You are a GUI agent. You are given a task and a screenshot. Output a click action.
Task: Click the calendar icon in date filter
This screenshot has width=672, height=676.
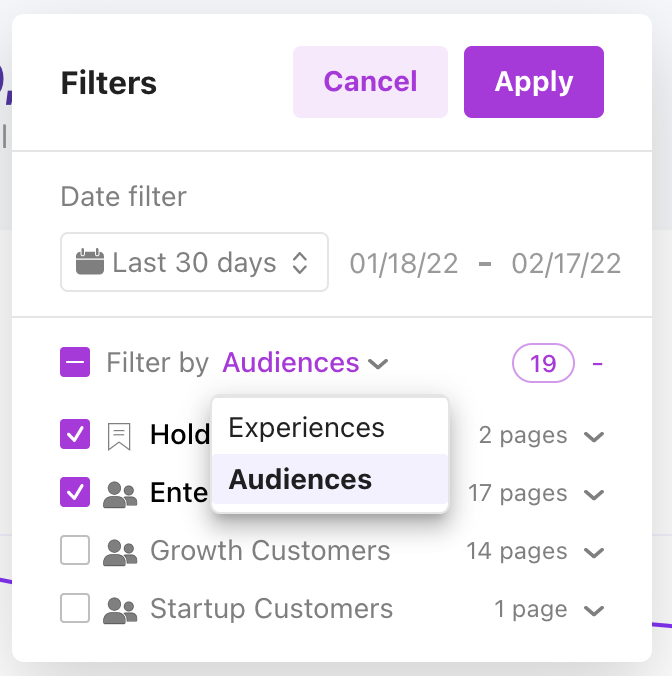click(90, 263)
